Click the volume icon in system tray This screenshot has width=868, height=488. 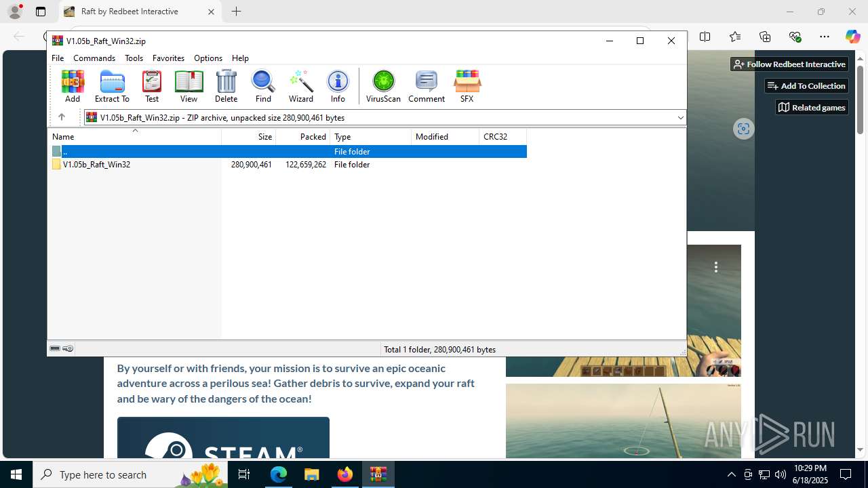click(780, 474)
